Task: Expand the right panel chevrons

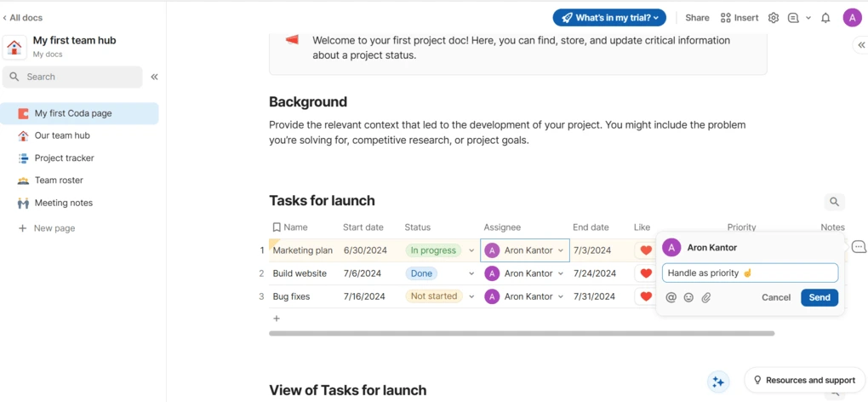Action: click(x=861, y=45)
